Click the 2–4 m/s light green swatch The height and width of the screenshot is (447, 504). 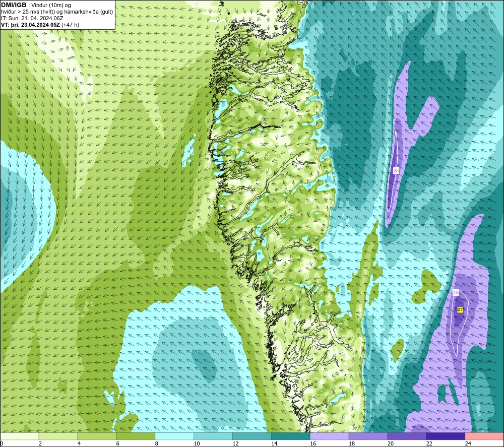click(x=58, y=436)
